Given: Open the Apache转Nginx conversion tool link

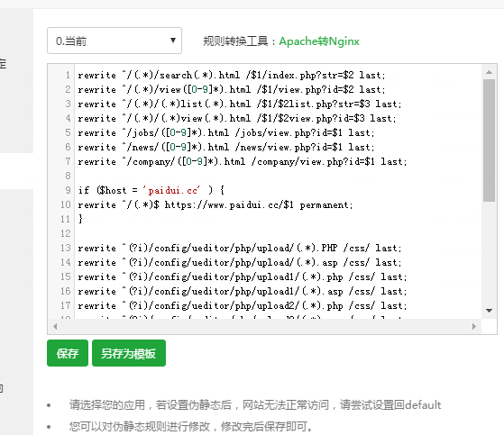Looking at the screenshot, I should click(x=319, y=41).
